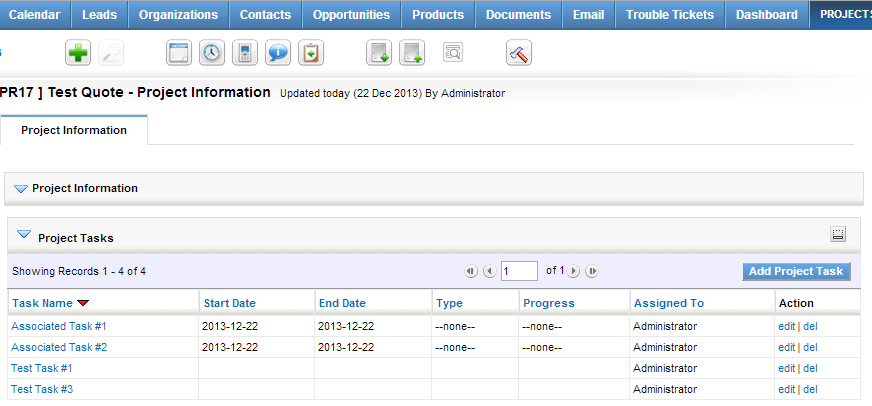Collapse the Project Tasks section

(24, 235)
